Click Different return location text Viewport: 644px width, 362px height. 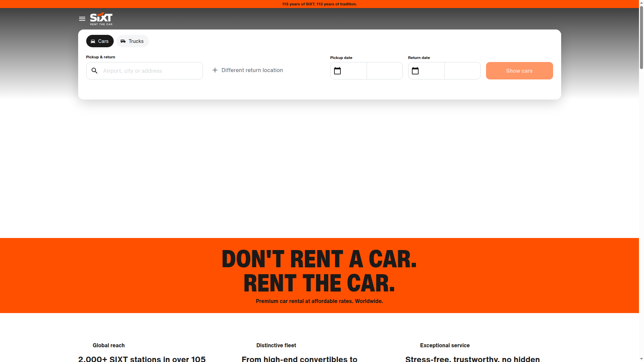tap(252, 70)
